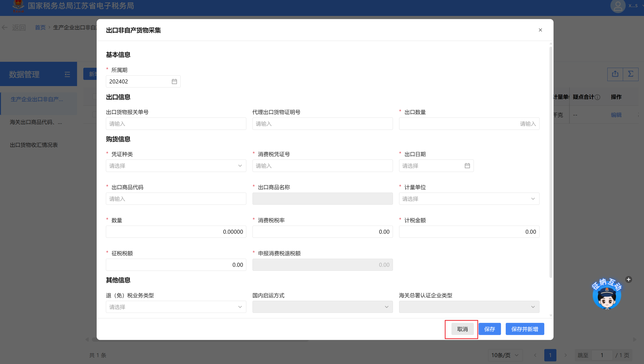Collapse the 数据管理 sidebar menu icon
644x364 pixels.
67,74
